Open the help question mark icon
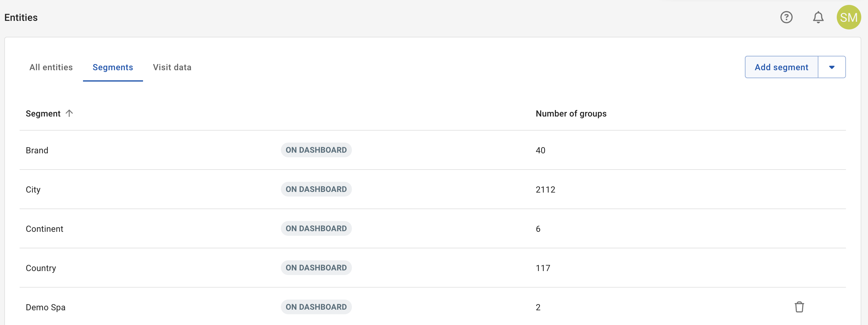The width and height of the screenshot is (868, 325). pos(786,17)
